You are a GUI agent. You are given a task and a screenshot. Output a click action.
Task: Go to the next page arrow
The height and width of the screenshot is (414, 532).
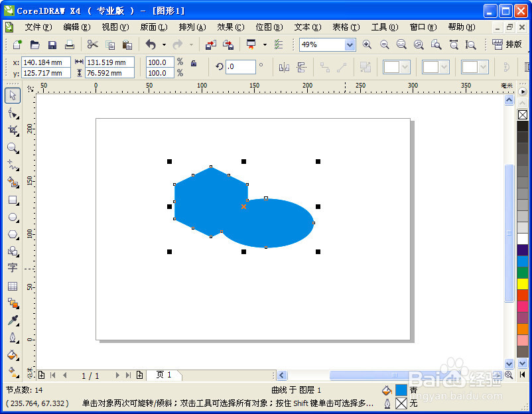tap(117, 375)
